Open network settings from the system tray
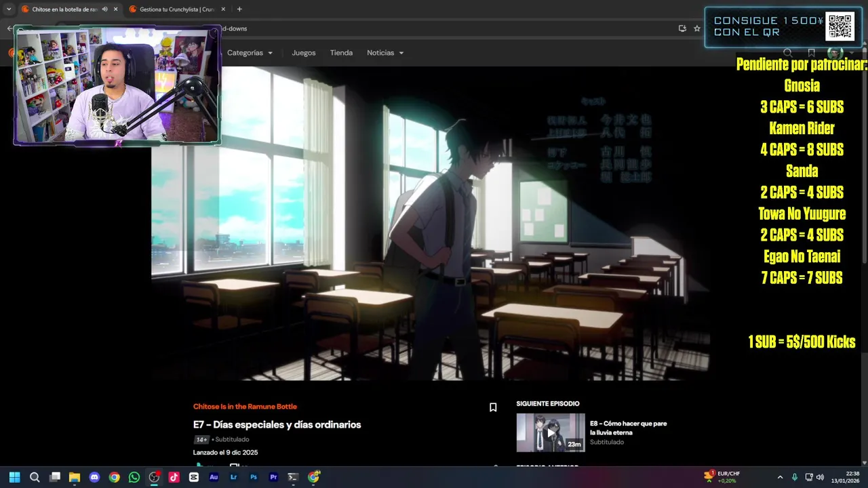Screen dimensions: 868x488 pyautogui.click(x=808, y=477)
